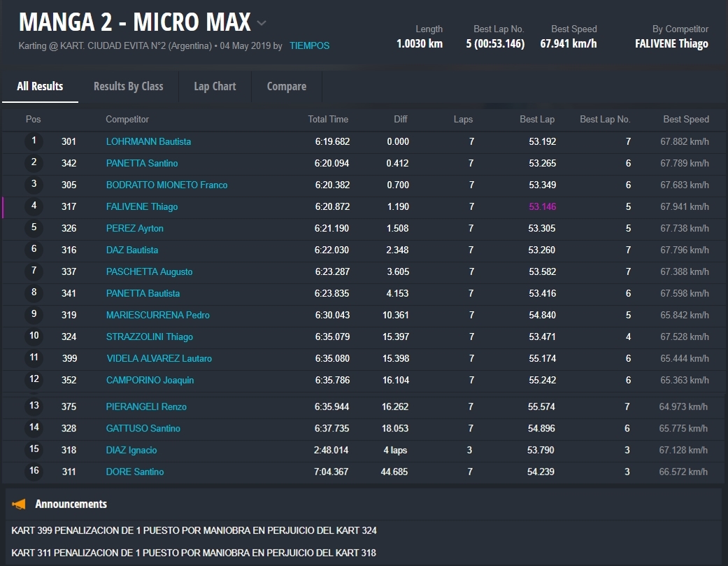This screenshot has width=728, height=566.
Task: Click the Total Time column header
Action: coord(328,120)
